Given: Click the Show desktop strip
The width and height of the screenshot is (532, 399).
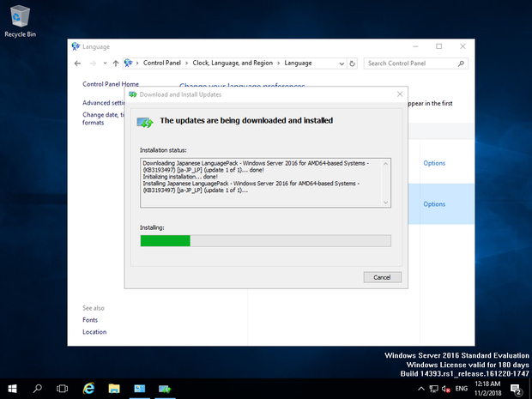Looking at the screenshot, I should click(x=530, y=389).
